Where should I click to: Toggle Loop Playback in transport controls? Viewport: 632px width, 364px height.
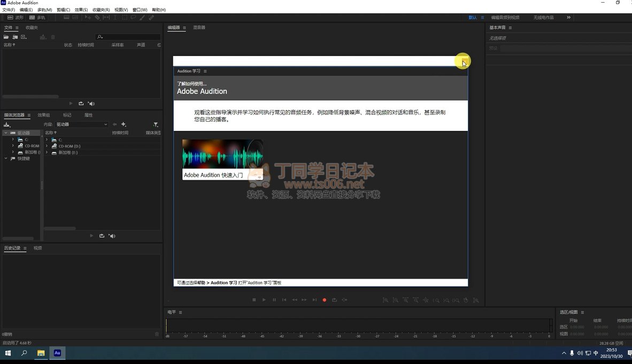(x=334, y=300)
